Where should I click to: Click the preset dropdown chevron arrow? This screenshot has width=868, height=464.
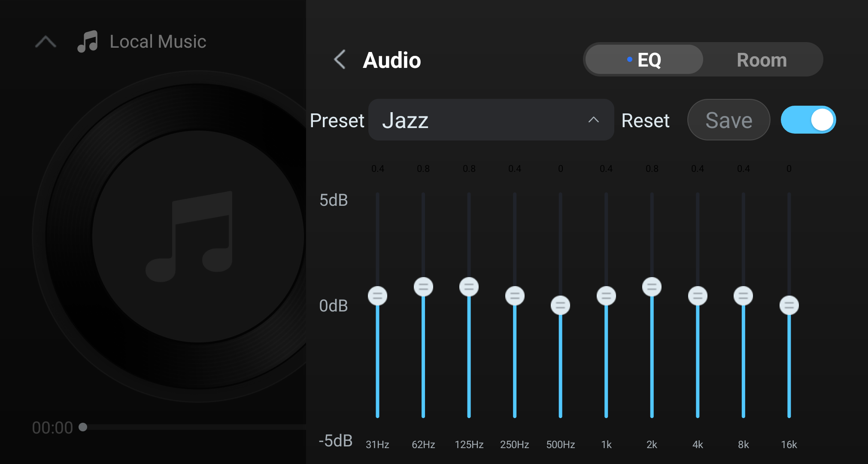(593, 120)
